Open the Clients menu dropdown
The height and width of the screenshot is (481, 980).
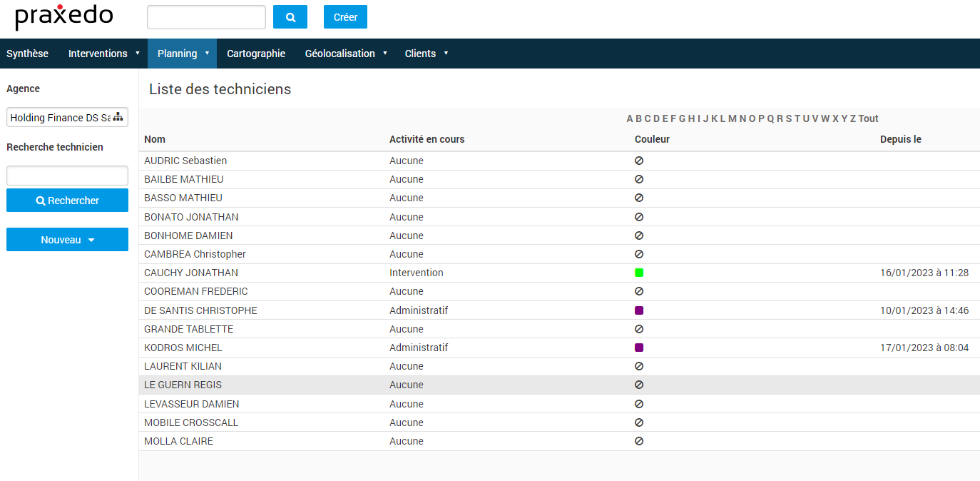pos(427,54)
